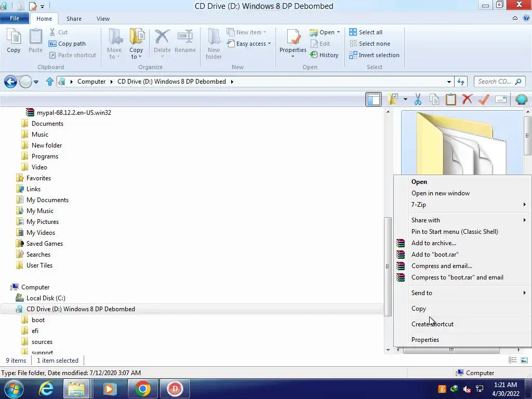Click Properties in the context menu
The height and width of the screenshot is (399, 532).
pos(462,340)
